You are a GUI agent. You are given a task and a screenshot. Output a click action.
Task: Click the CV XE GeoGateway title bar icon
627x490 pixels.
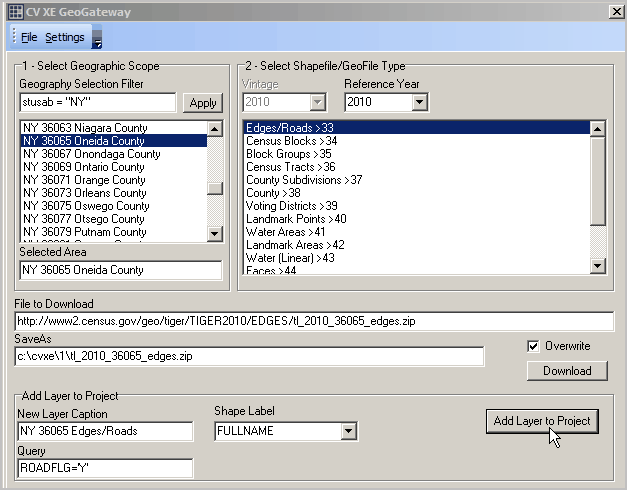pos(15,12)
